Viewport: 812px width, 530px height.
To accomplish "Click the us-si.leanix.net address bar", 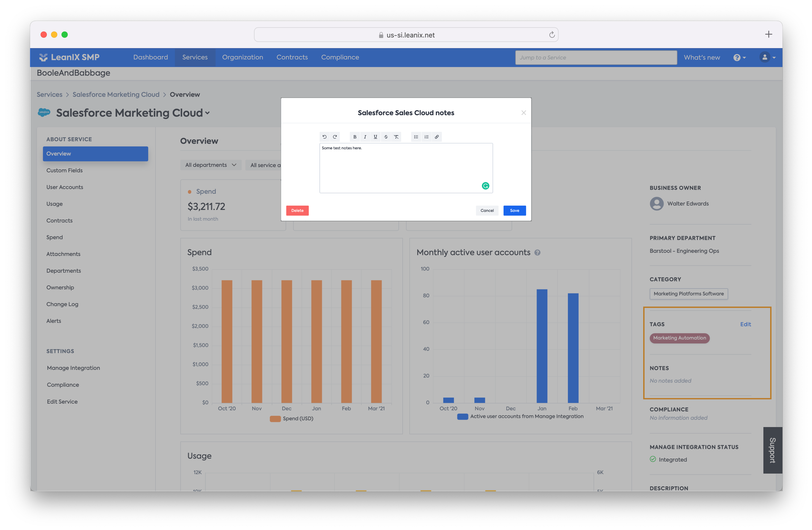I will click(406, 35).
